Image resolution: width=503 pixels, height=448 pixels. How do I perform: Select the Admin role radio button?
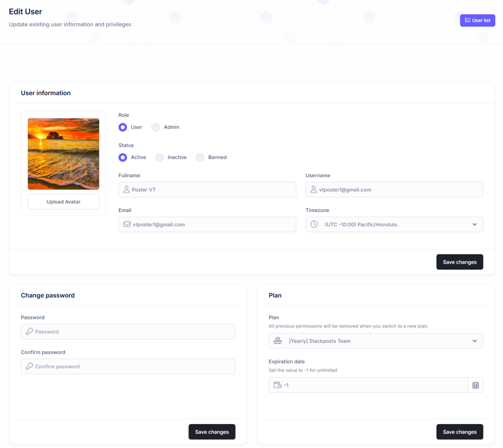(156, 127)
